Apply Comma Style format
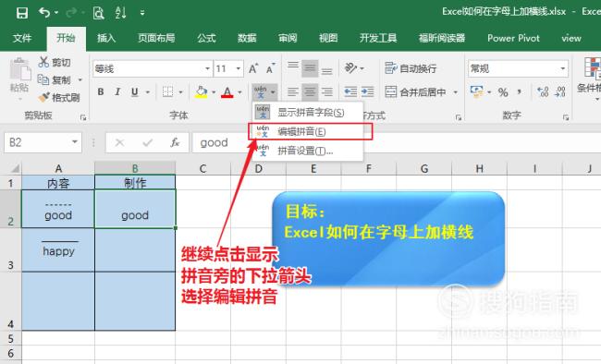Viewport: 601px width, 364px height. pyautogui.click(x=520, y=92)
